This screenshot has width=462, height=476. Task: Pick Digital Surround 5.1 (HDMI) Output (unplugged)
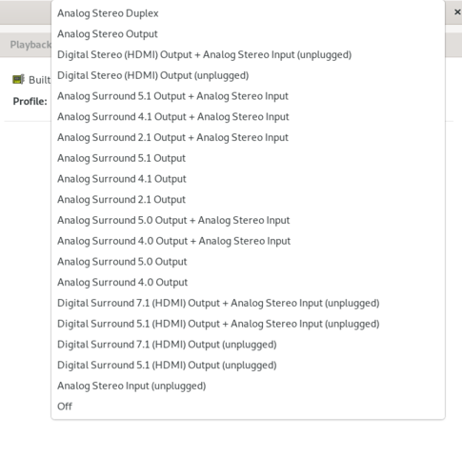pyautogui.click(x=248, y=366)
